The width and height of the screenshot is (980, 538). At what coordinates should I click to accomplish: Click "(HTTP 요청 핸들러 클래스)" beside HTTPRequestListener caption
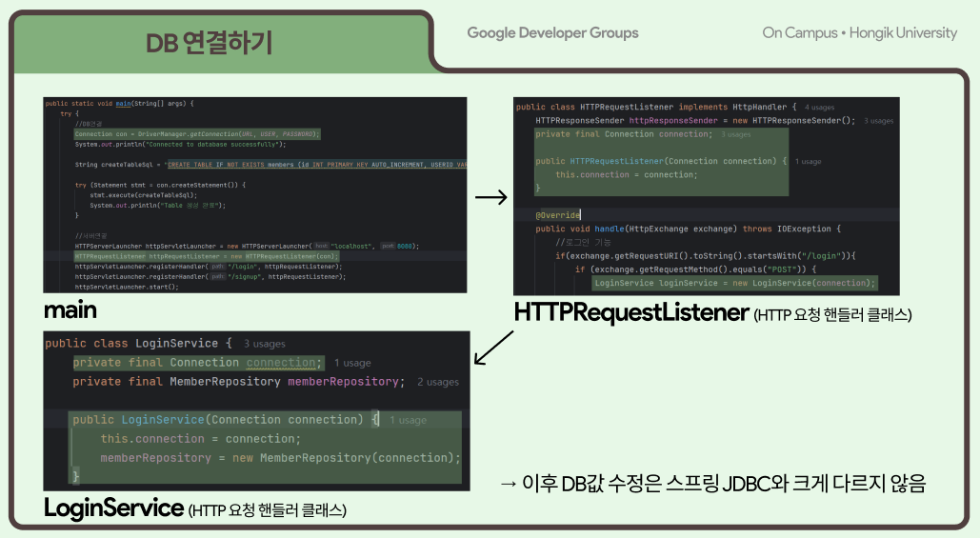point(832,315)
